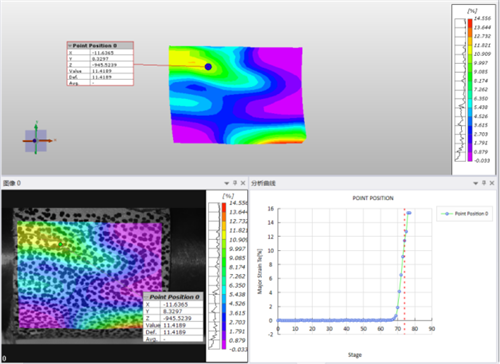
Task: Open the 图像 0 panel dropdown arrow
Action: click(227, 183)
